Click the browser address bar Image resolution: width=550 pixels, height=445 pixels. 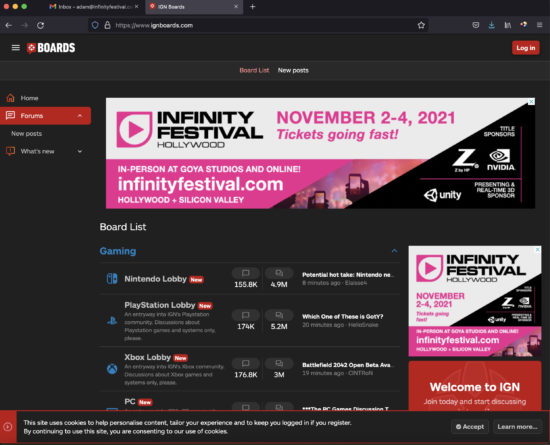click(258, 25)
